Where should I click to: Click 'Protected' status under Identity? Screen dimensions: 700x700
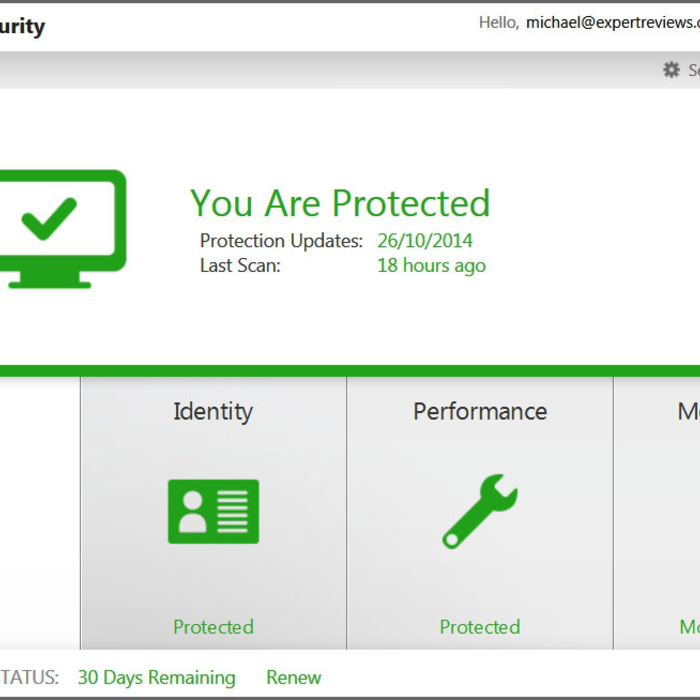(x=213, y=627)
